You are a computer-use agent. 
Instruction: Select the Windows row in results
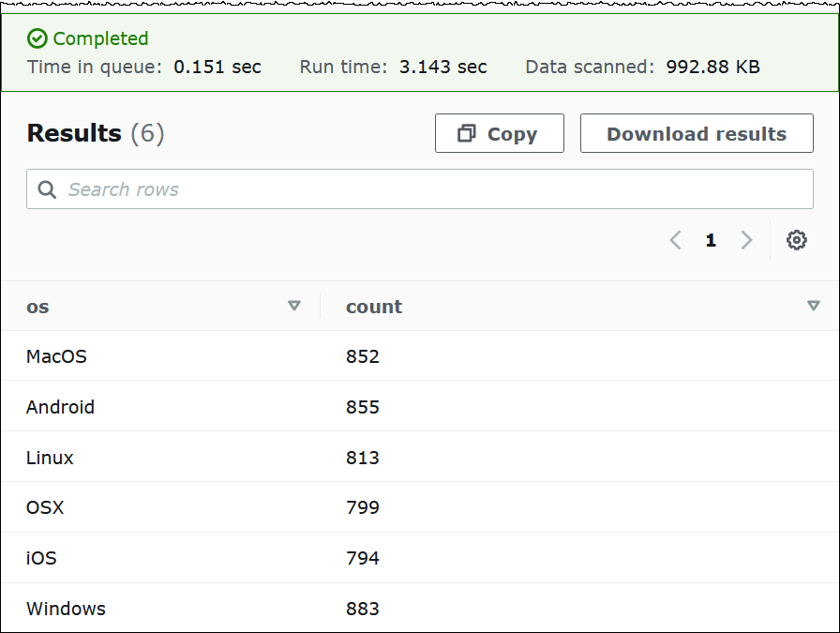pos(66,609)
